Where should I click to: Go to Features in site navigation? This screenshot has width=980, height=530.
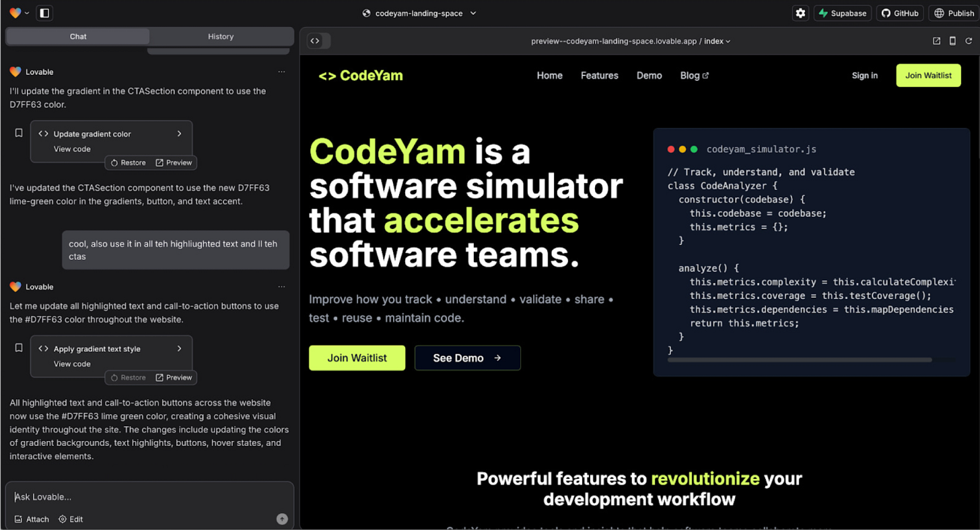click(599, 75)
